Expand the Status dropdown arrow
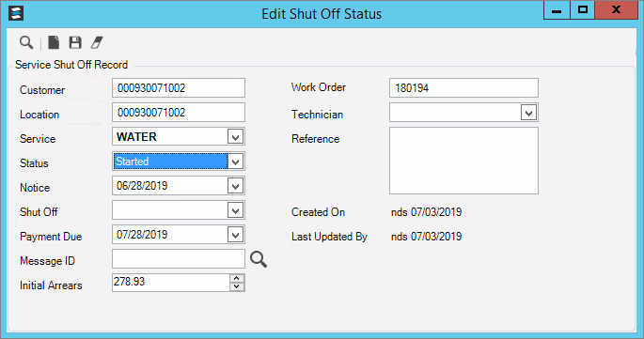The image size is (644, 339). pos(235,162)
